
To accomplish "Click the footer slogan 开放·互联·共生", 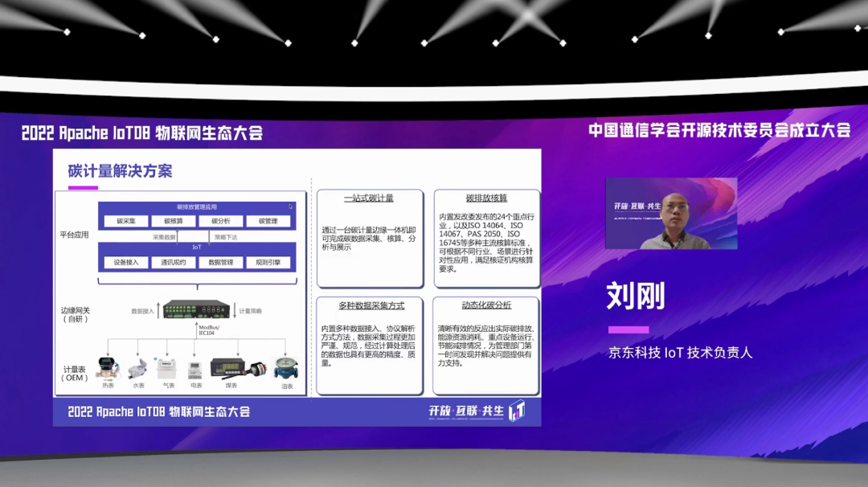I will click(x=466, y=411).
